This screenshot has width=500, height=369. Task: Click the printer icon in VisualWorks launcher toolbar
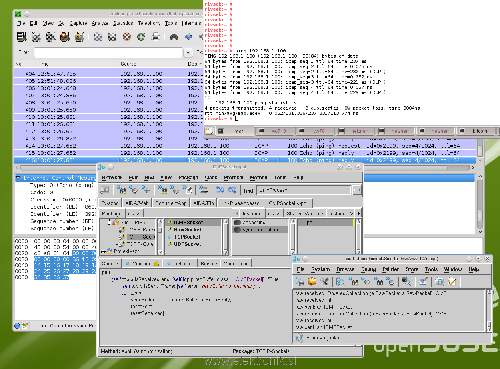[x=300, y=282]
